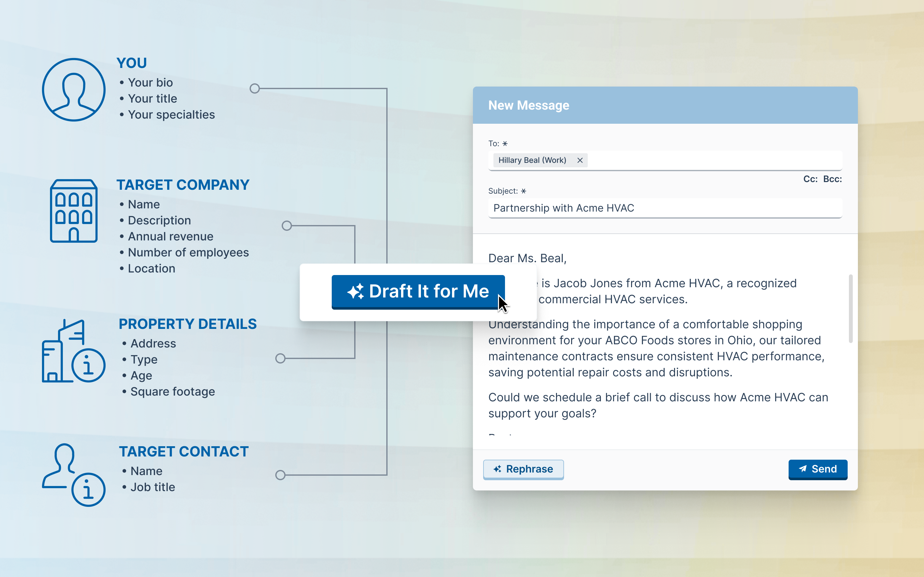Click the Subject input field
Screen dimensions: 924x577
664,208
